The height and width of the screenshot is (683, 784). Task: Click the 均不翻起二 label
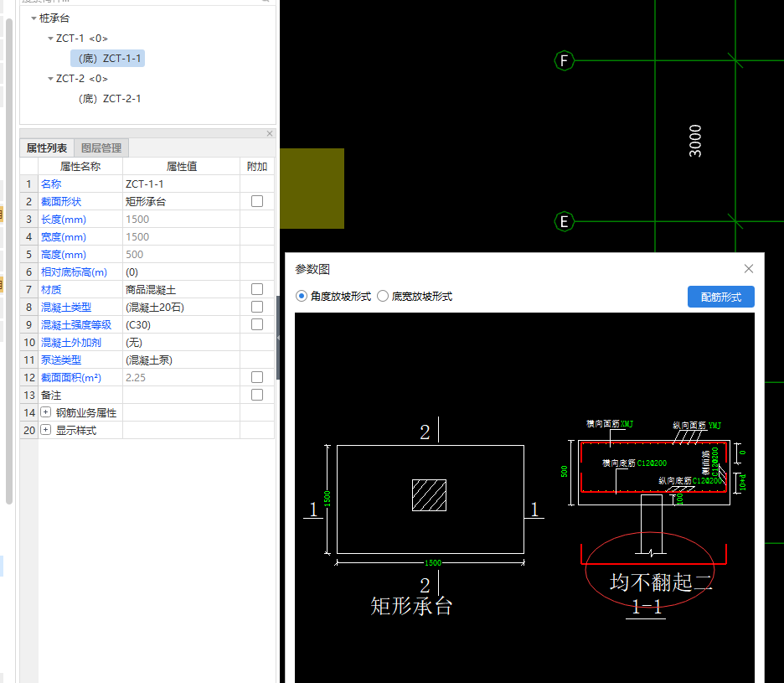pyautogui.click(x=661, y=582)
